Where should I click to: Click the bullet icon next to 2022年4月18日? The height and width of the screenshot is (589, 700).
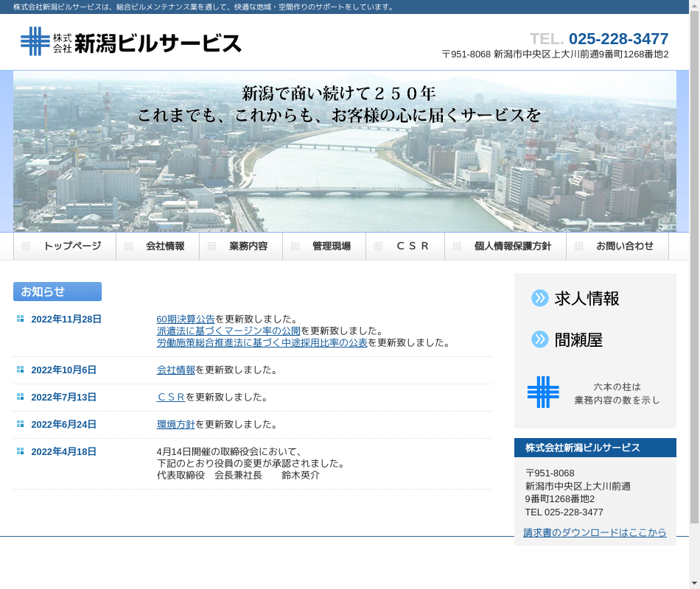coord(21,451)
